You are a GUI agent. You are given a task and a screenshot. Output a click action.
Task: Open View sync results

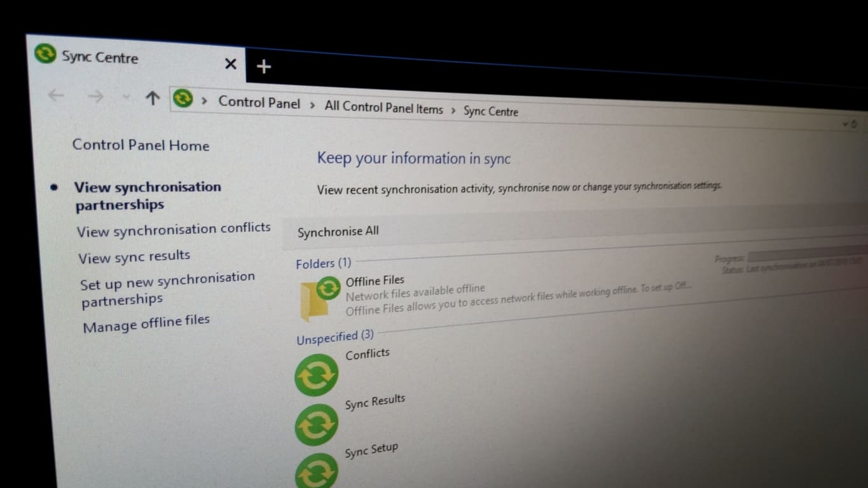(134, 257)
